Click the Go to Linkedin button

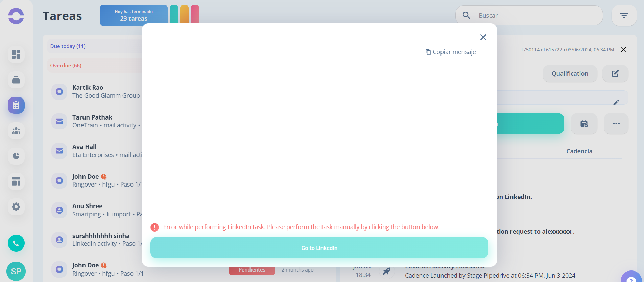(319, 248)
